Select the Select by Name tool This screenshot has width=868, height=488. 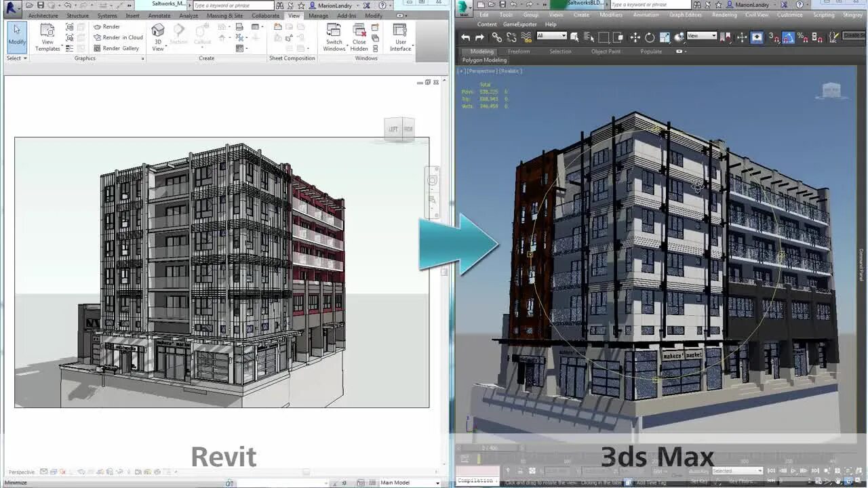point(589,37)
